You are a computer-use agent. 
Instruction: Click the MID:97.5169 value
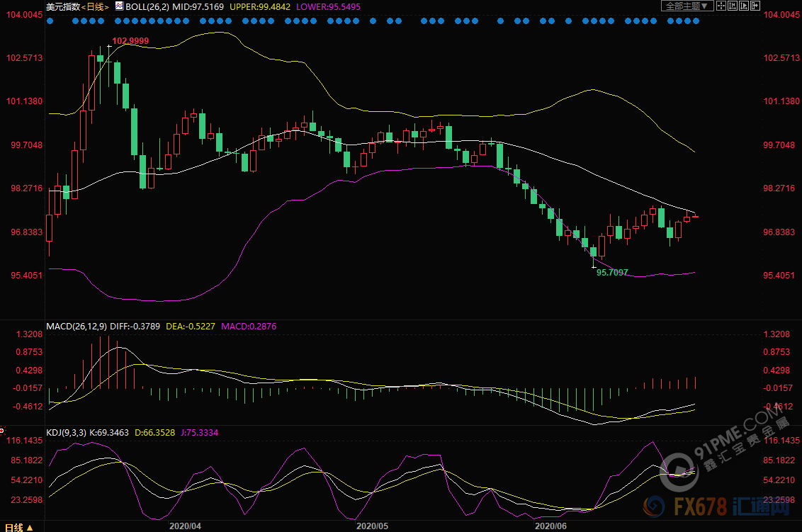coord(198,6)
